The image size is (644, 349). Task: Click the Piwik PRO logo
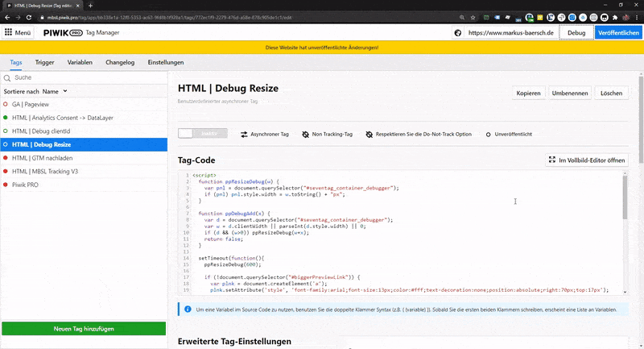point(63,33)
